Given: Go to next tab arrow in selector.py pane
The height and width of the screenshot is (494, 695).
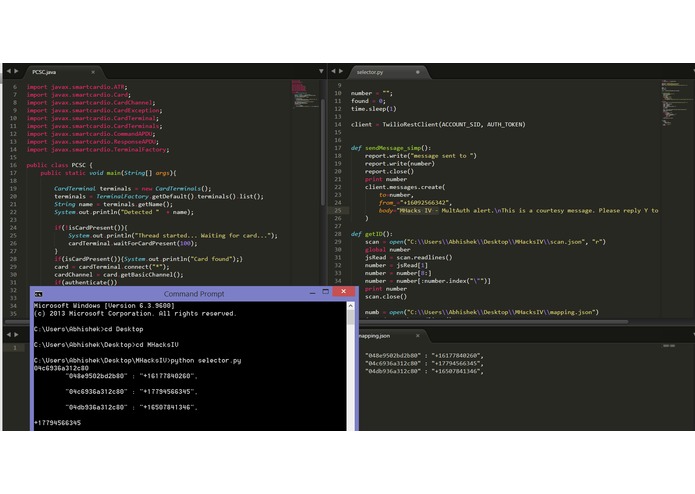Looking at the screenshot, I should tap(341, 71).
